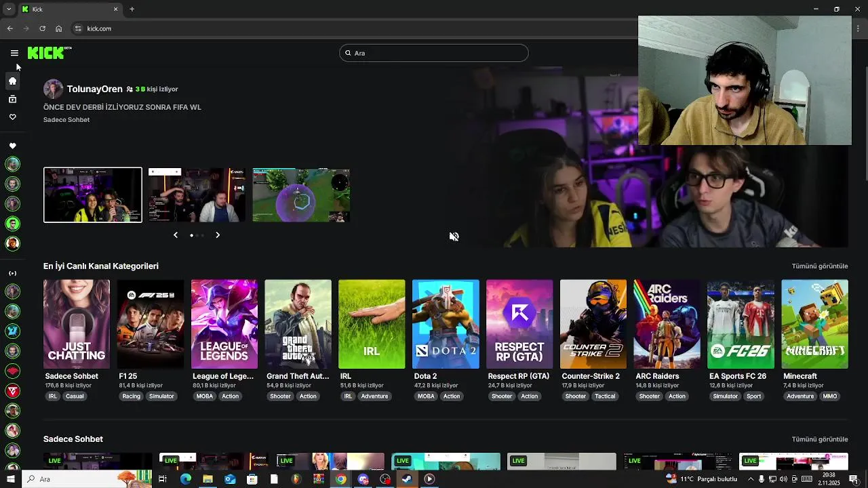Viewport: 868px width, 488px height.
Task: Click the Tactical tag under Counter-Strike 2
Action: [605, 396]
